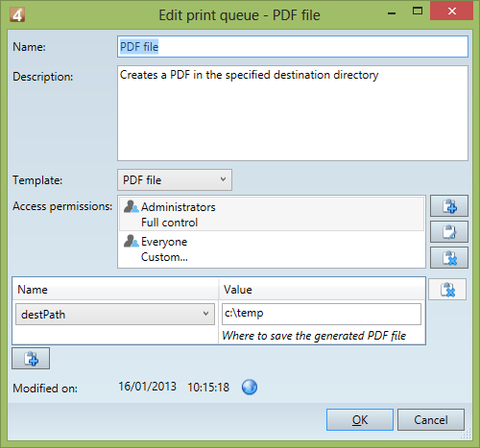This screenshot has height=448, width=480.
Task: Maximize the Edit print queue window
Action: pyautogui.click(x=418, y=12)
